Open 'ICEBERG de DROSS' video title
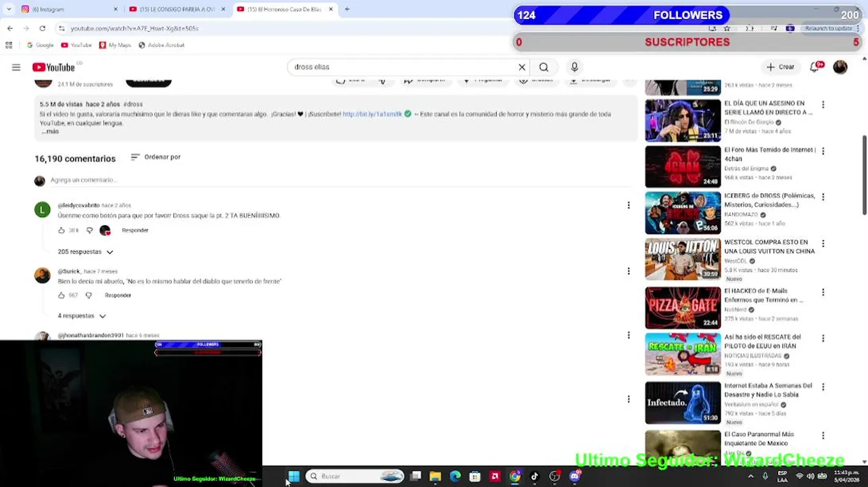 [x=769, y=200]
